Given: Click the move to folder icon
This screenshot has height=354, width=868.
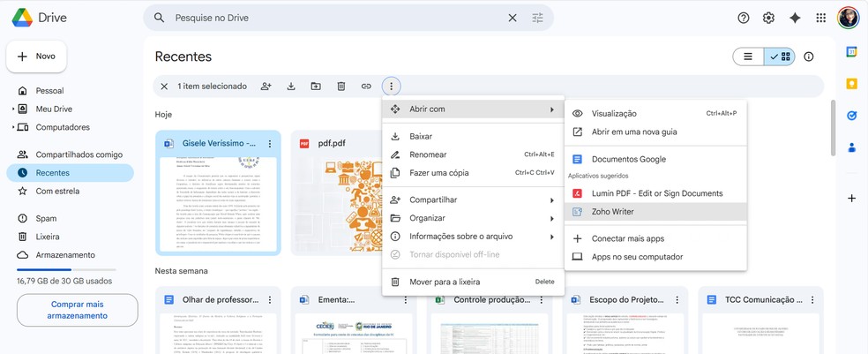Looking at the screenshot, I should click(x=316, y=87).
